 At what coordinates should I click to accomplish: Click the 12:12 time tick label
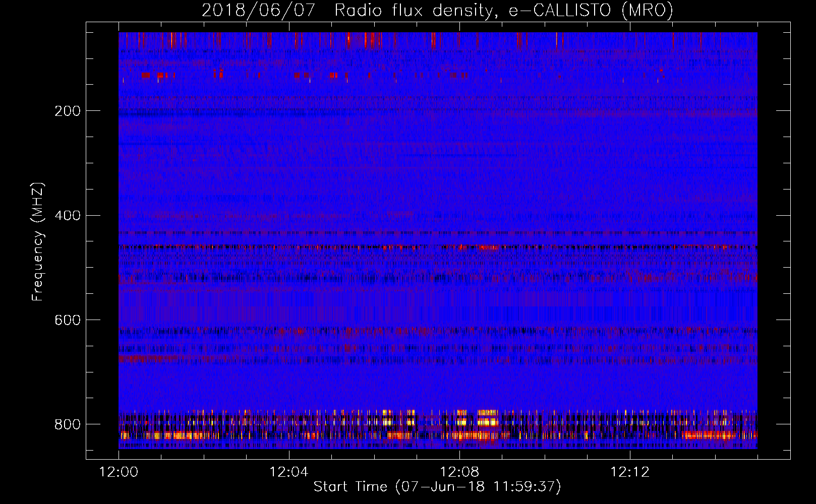(630, 472)
